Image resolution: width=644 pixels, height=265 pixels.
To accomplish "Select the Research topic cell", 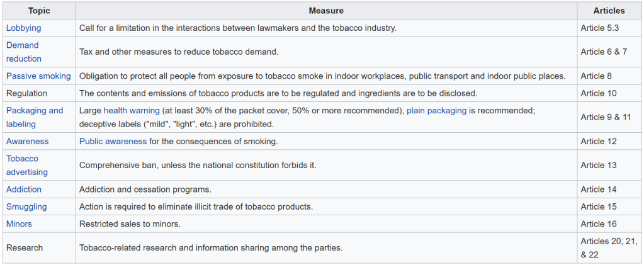I will pyautogui.click(x=25, y=248).
